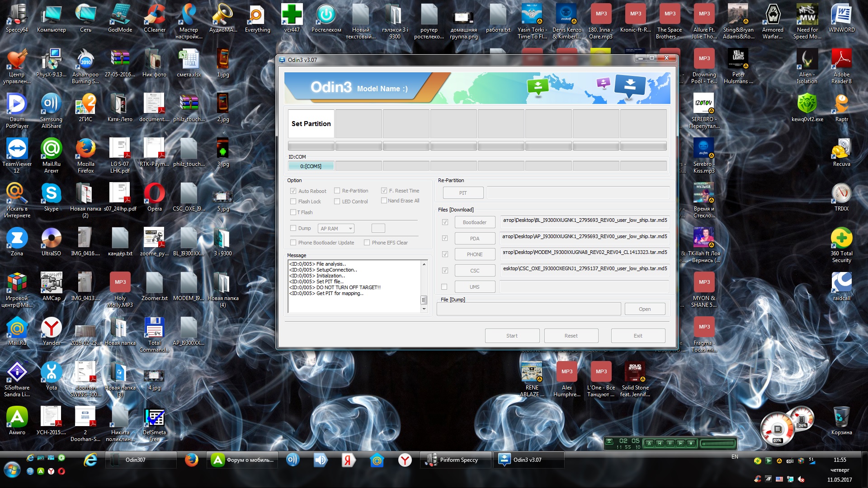Enable the Re-Partition checkbox
Screen dimensions: 868x488
(337, 191)
